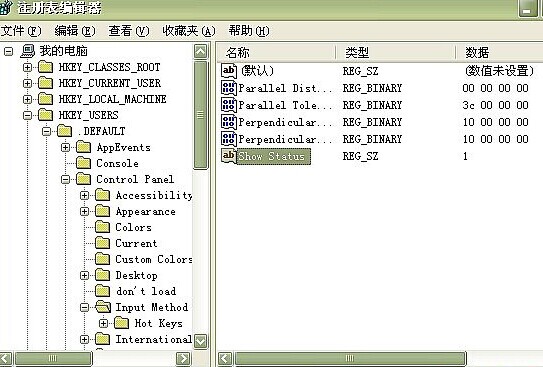Screen dimensions: 543x367
Task: Click the My Computer root icon
Action: tap(28, 51)
